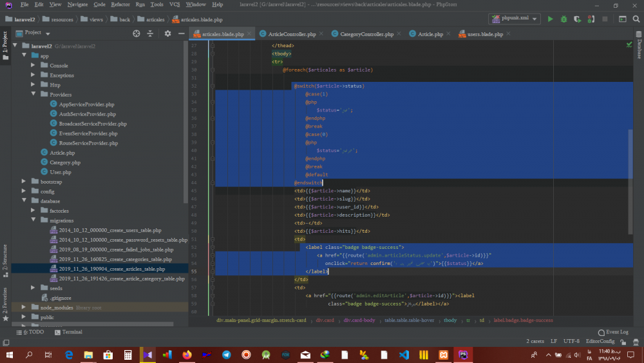Switch to the CategoryController.php tab
Viewport: 644px width, 363px height.
point(366,34)
